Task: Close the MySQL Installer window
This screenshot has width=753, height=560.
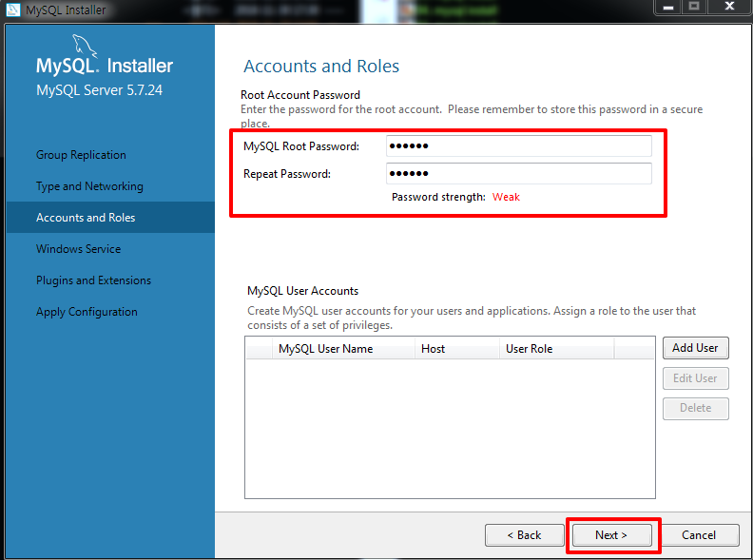Action: [729, 7]
